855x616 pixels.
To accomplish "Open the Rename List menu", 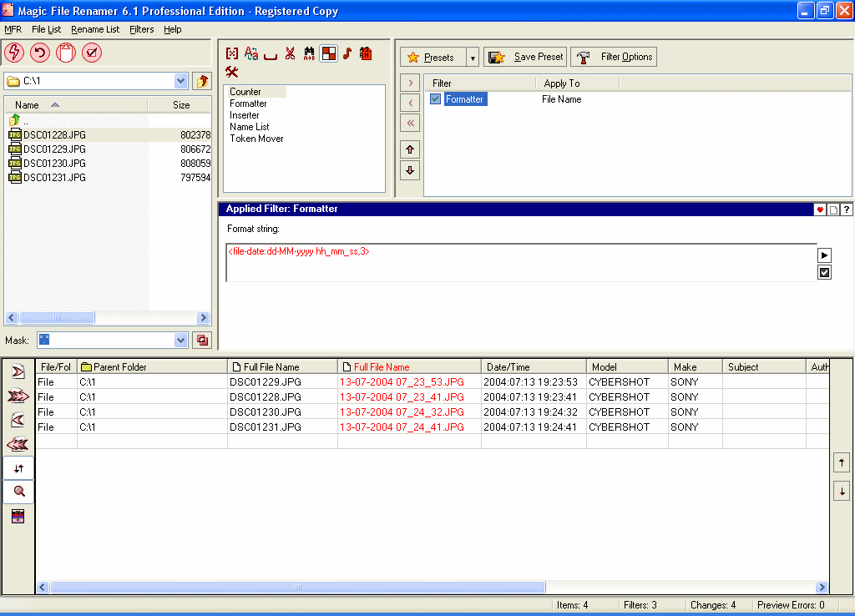I will 95,29.
